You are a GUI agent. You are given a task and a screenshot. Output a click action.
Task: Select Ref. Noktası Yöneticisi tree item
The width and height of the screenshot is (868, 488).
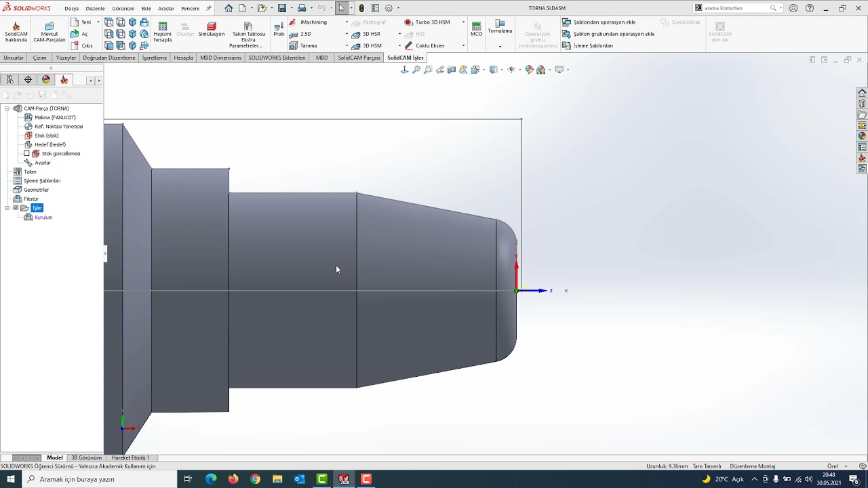(54, 127)
